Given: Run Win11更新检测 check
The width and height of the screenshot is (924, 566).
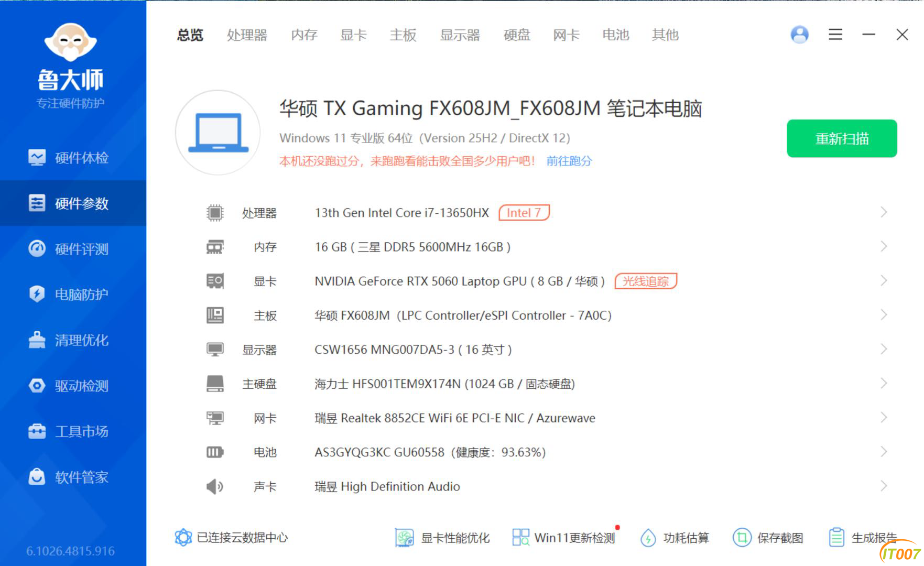Looking at the screenshot, I should [x=564, y=538].
